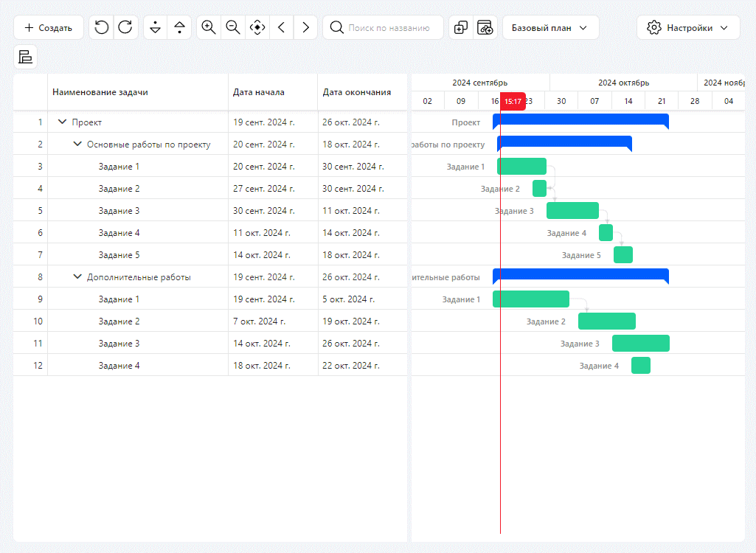Move timeline to the left
756x553 pixels.
click(x=282, y=27)
